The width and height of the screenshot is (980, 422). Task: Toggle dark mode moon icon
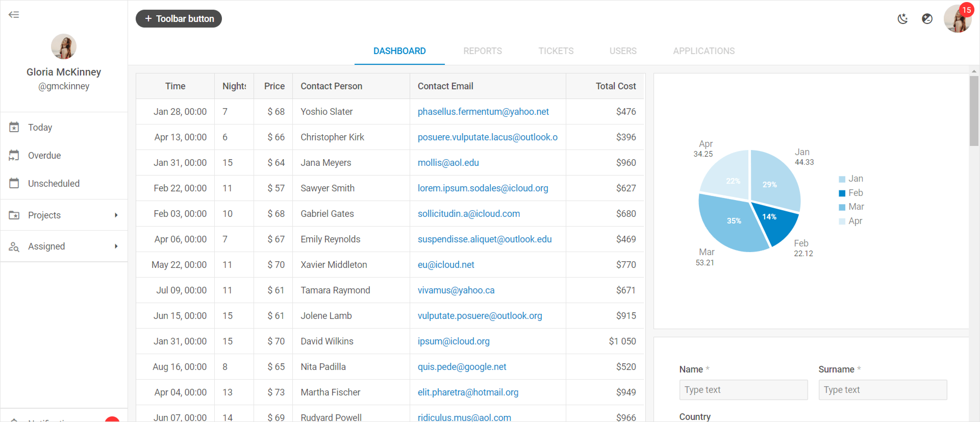click(x=902, y=19)
